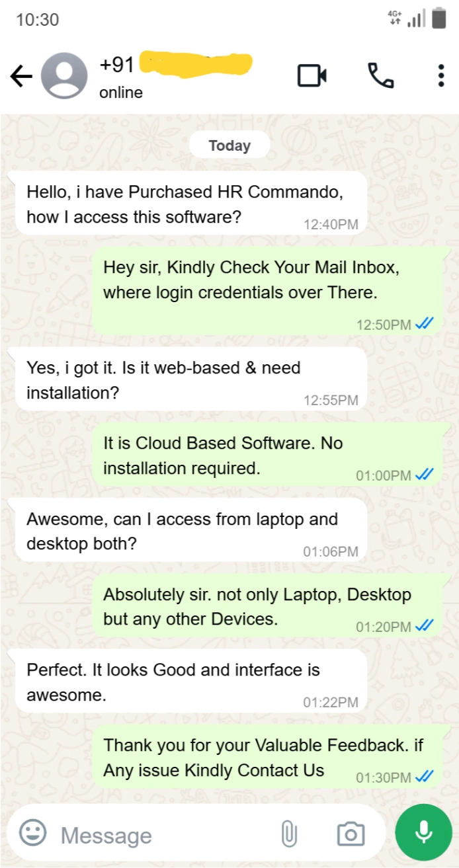Start a video call
Viewport: 459px width, 868px height.
tap(312, 76)
